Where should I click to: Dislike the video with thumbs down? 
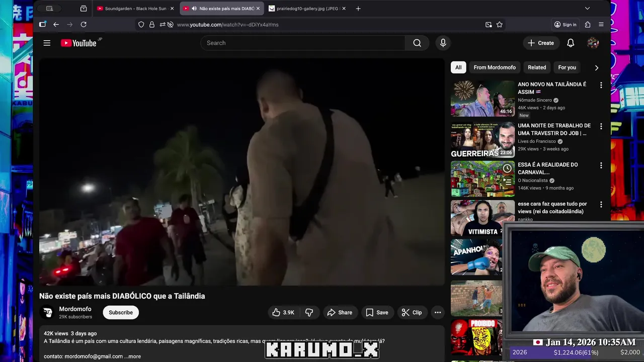[309, 312]
